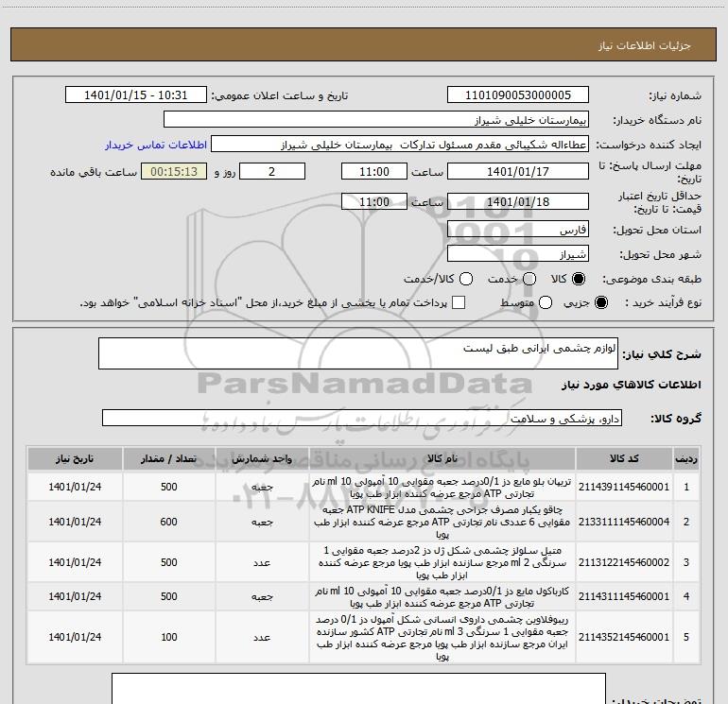Click product code 2133111145460004
Image resolution: width=728 pixels, height=704 pixels.
(x=624, y=522)
